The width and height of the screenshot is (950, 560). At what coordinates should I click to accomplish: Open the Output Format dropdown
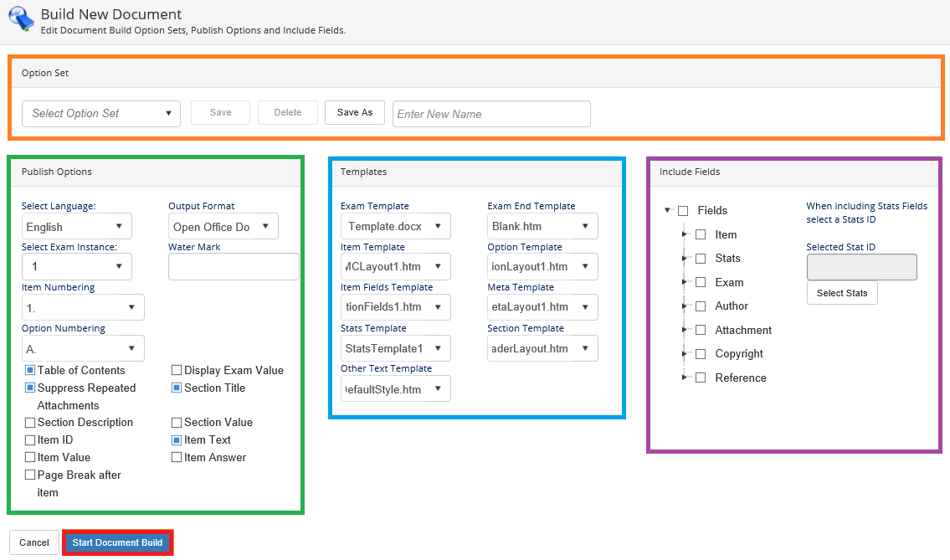(x=223, y=227)
